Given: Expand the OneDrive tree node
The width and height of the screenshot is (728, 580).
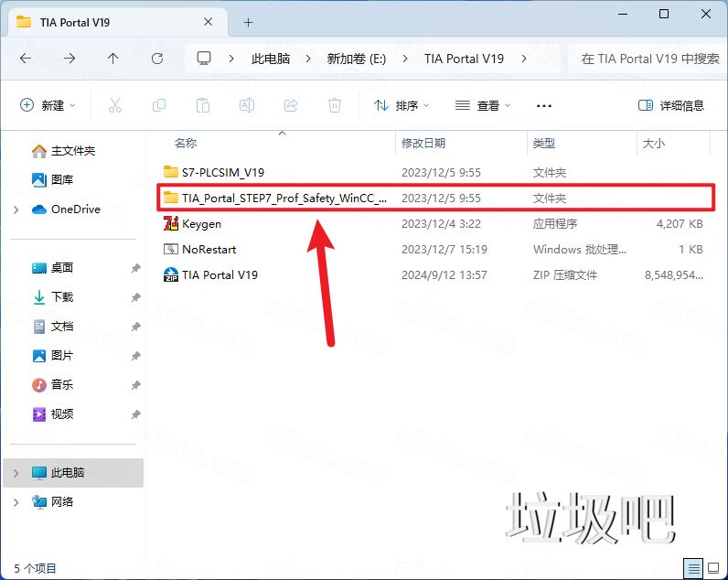Looking at the screenshot, I should pyautogui.click(x=16, y=209).
